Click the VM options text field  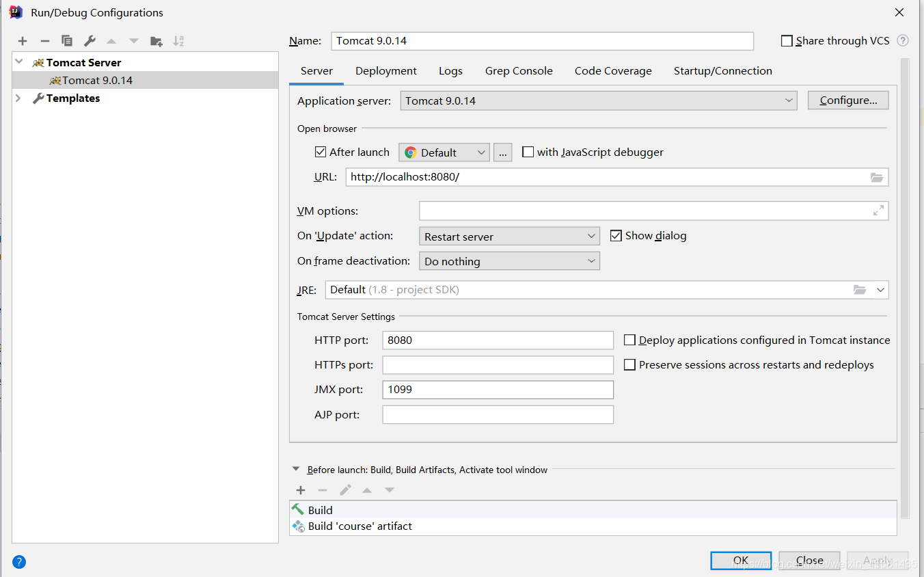[x=654, y=211]
